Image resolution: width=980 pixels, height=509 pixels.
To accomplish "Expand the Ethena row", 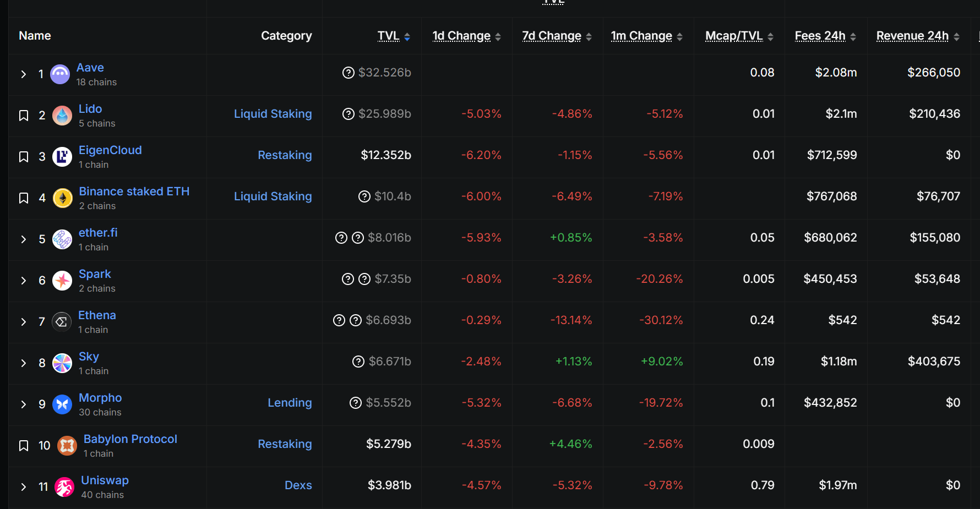I will 24,322.
